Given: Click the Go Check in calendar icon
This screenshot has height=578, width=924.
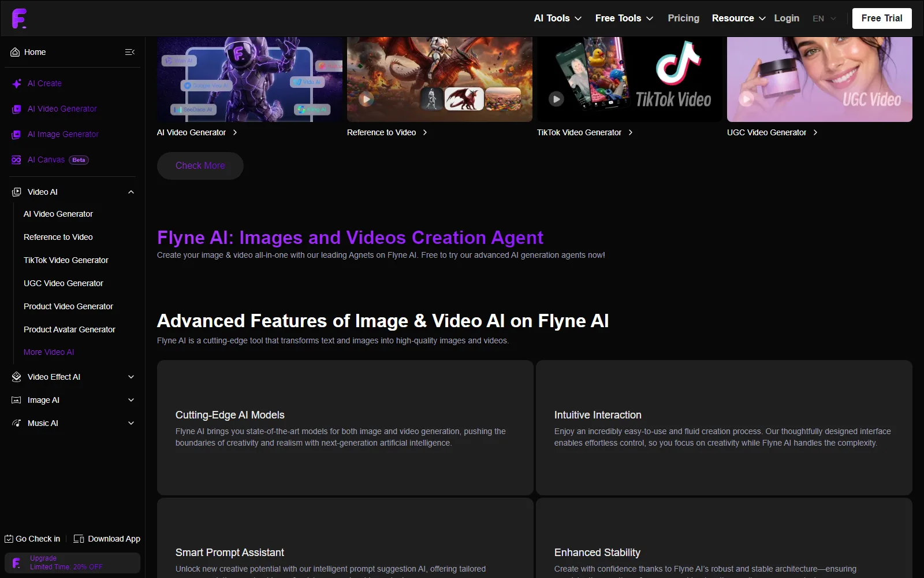Looking at the screenshot, I should (9, 539).
